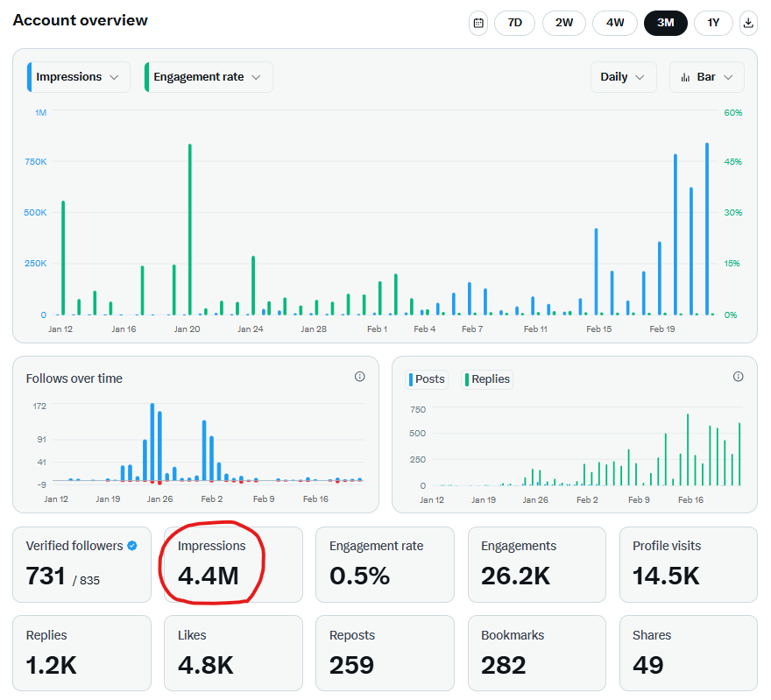Toggle Replies series in the legend
The image size is (771, 700).
point(487,379)
